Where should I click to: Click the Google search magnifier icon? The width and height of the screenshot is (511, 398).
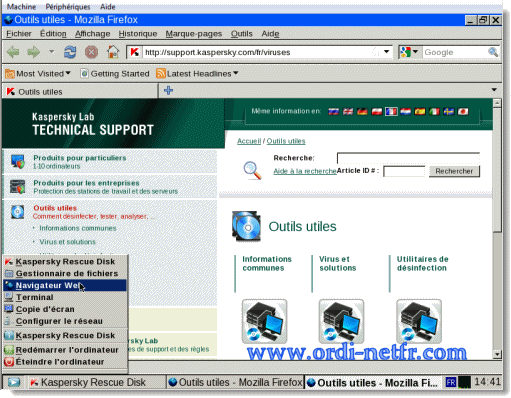[x=493, y=52]
